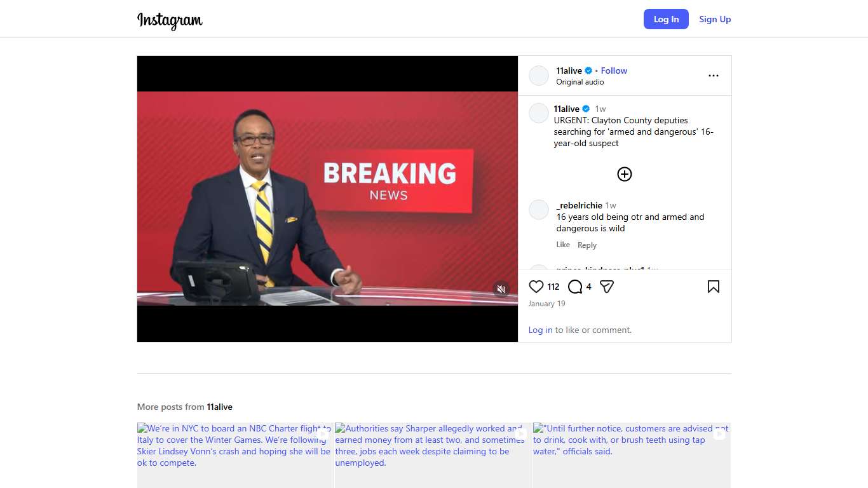Click 'Log in' to like or comment

click(x=540, y=330)
